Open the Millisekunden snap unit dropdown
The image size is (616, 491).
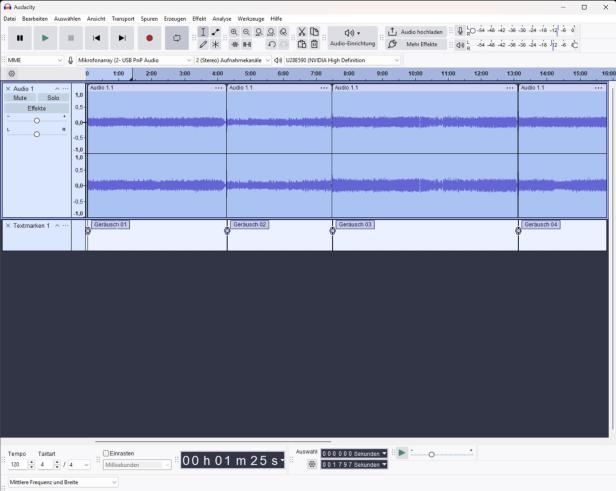(137, 465)
